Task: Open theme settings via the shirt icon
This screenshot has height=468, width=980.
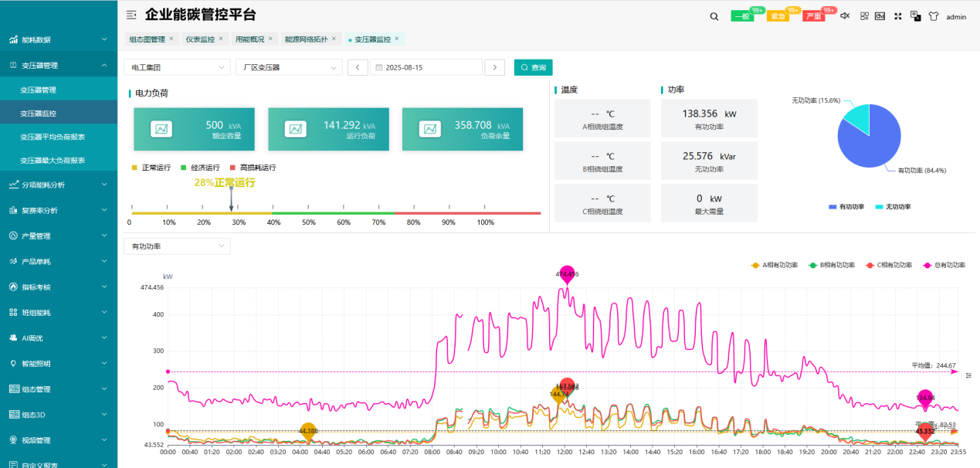Action: pyautogui.click(x=933, y=16)
